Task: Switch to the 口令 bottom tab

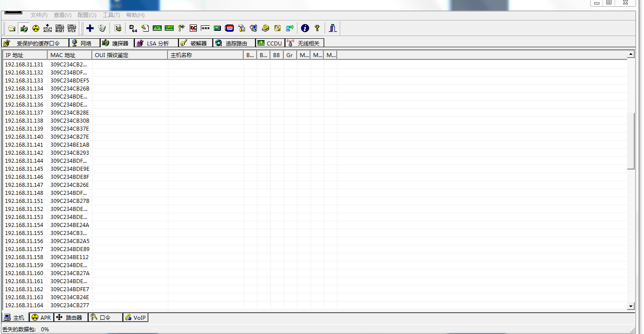Action: [x=106, y=318]
